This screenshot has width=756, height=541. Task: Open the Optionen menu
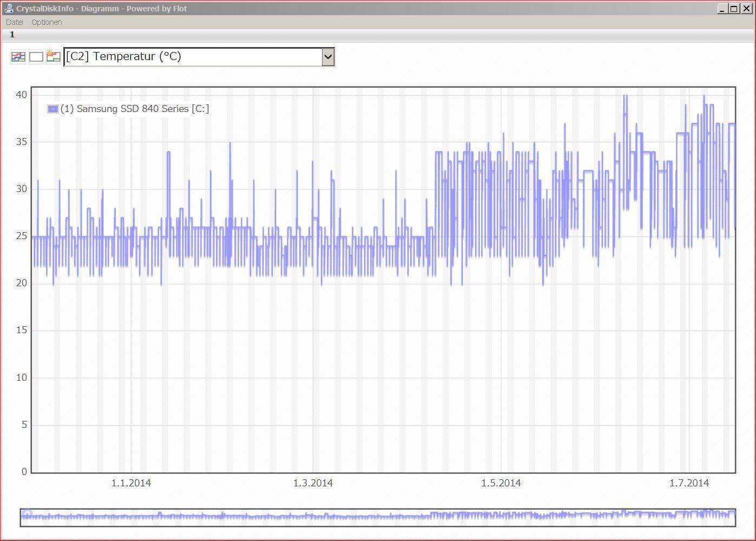[x=47, y=22]
